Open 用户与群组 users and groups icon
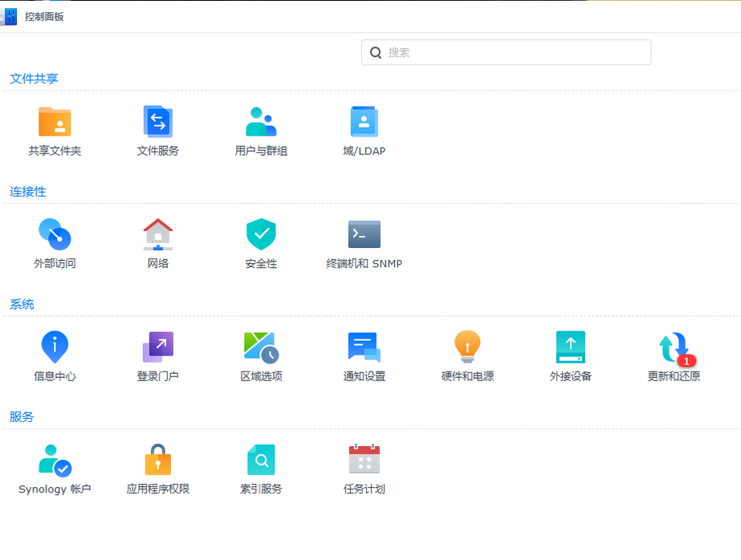The width and height of the screenshot is (741, 560). [x=261, y=121]
